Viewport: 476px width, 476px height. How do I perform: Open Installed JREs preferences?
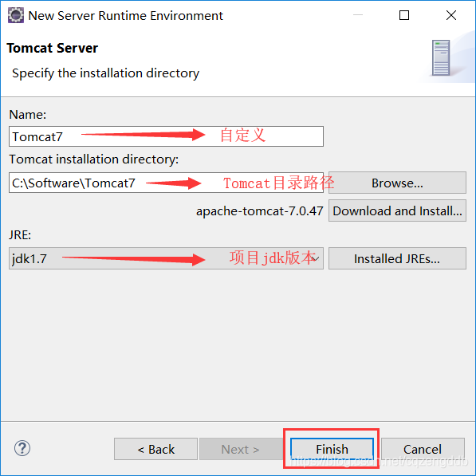click(x=397, y=258)
